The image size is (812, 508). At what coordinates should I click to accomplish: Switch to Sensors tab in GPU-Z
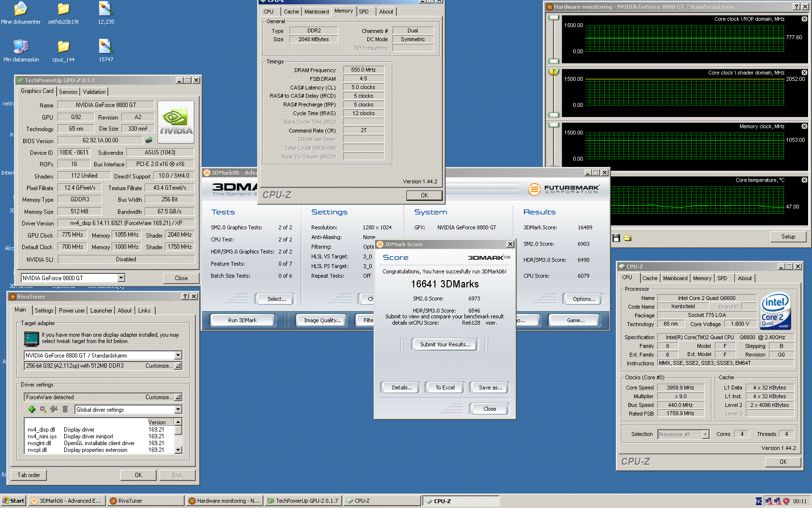[x=68, y=91]
